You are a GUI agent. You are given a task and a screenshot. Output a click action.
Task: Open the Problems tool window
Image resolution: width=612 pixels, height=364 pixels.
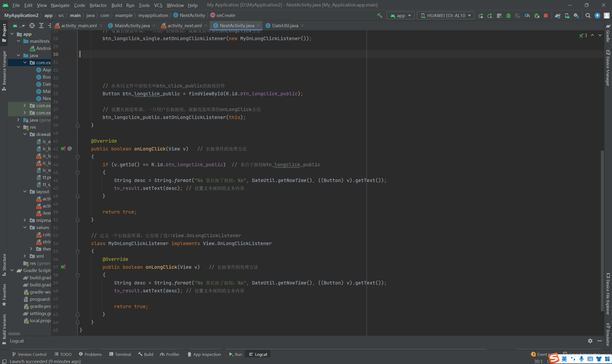[x=90, y=354]
